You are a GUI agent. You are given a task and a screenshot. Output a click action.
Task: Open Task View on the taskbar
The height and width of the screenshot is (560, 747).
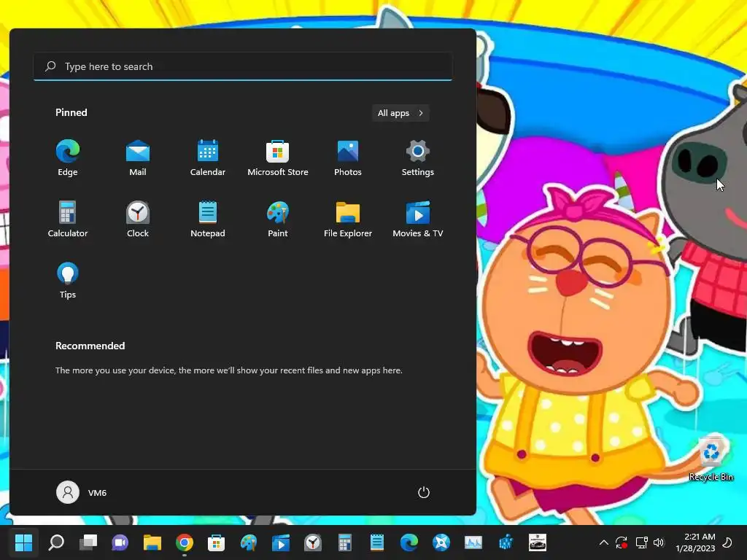pyautogui.click(x=88, y=542)
